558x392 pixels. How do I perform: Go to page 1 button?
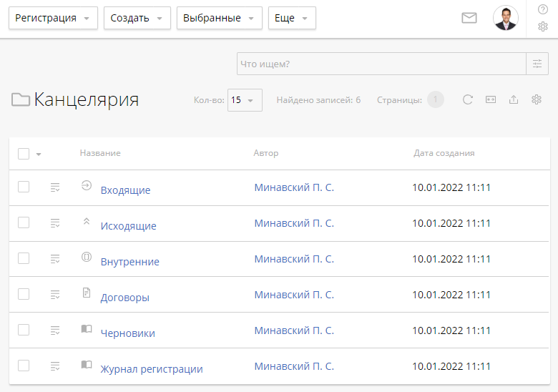[x=435, y=99]
